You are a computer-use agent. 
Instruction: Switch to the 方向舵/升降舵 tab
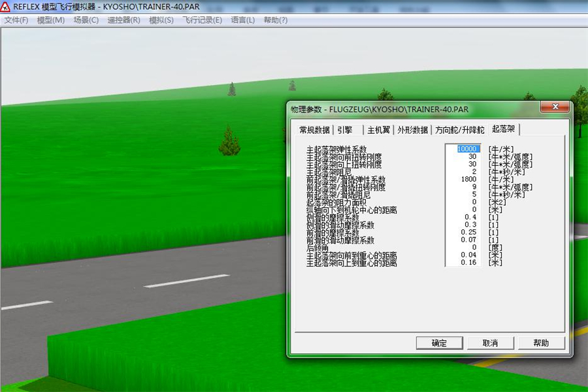[x=460, y=129]
